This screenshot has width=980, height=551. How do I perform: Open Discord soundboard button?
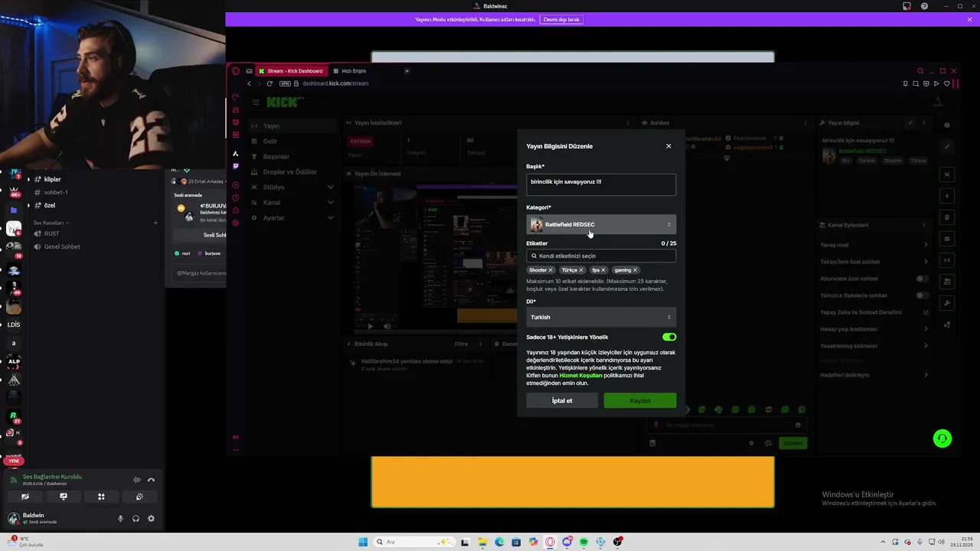coord(139,497)
